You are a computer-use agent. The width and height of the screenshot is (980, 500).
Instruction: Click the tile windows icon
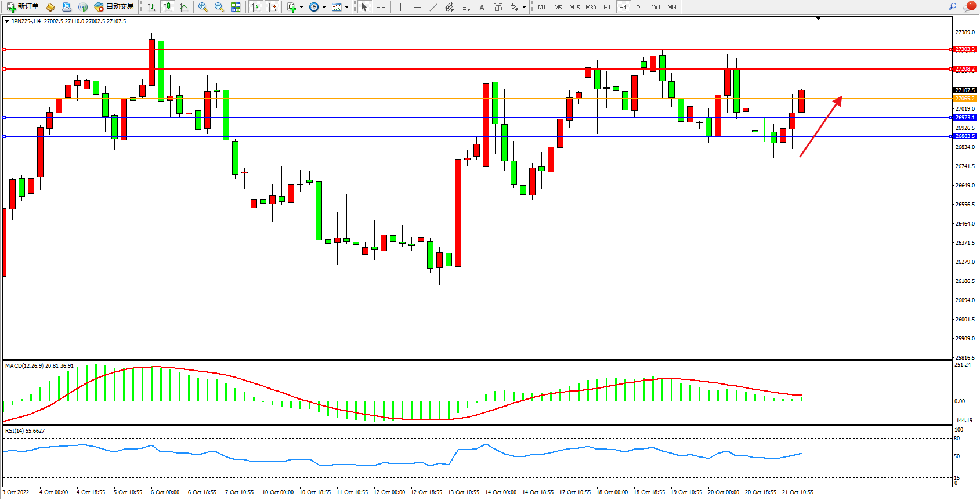236,7
